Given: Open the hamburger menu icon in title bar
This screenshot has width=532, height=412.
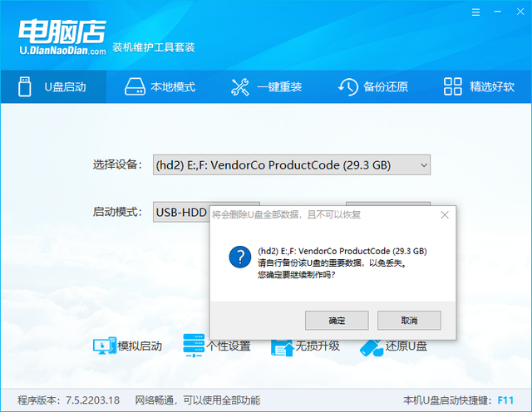Looking at the screenshot, I should click(x=475, y=12).
